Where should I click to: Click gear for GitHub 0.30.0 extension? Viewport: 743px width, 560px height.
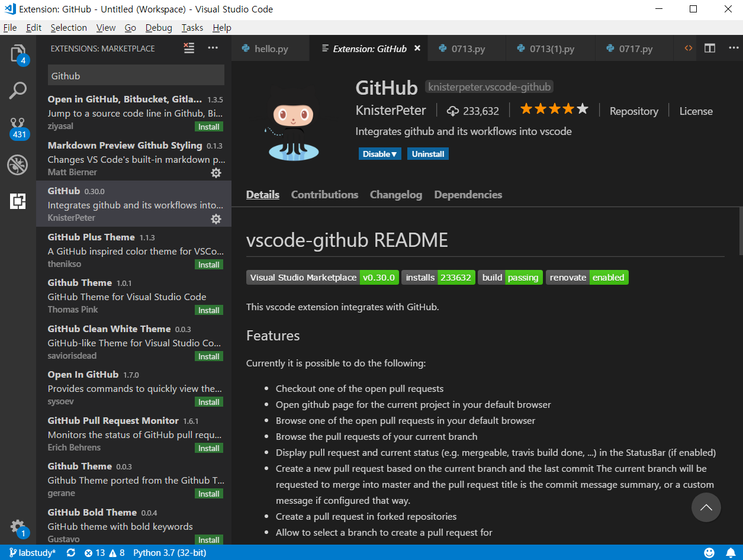pyautogui.click(x=216, y=219)
